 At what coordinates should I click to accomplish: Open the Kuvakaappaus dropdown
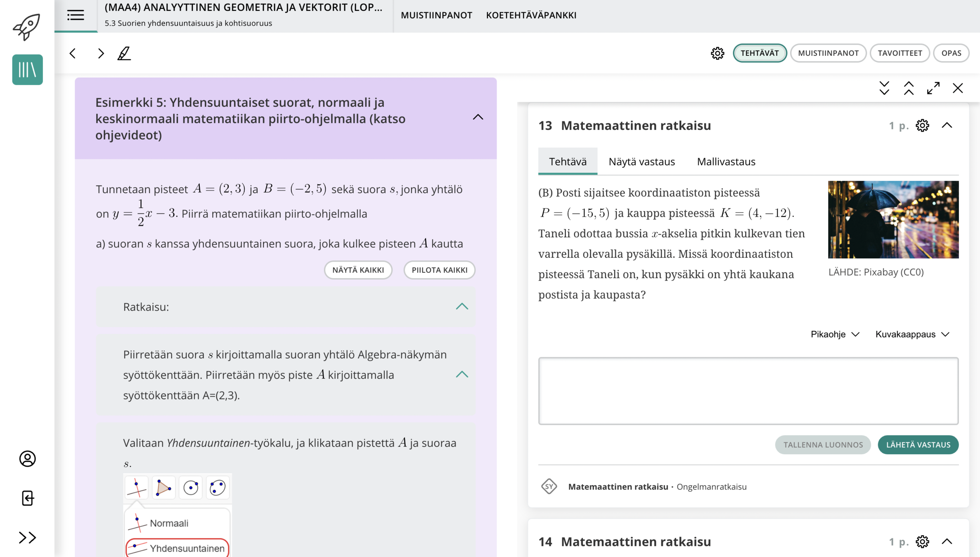(912, 334)
